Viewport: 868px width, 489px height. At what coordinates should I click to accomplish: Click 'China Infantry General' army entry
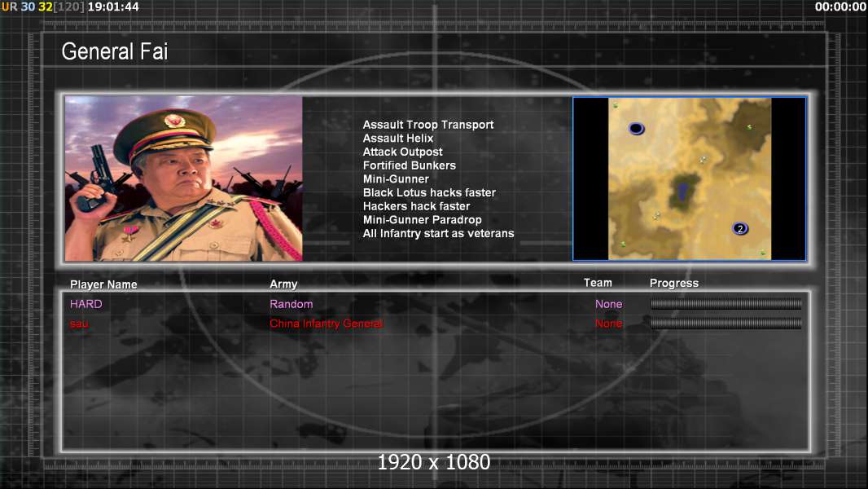pyautogui.click(x=326, y=324)
